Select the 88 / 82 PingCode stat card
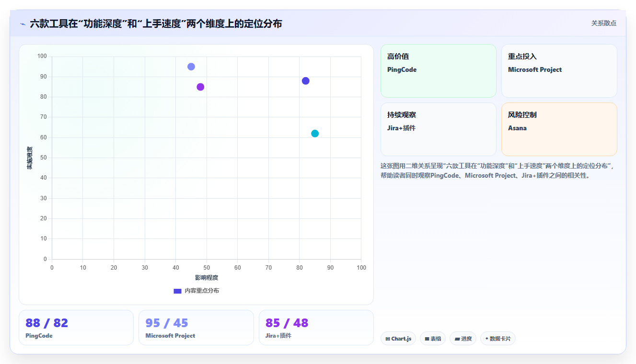This screenshot has width=636, height=364. (x=76, y=328)
